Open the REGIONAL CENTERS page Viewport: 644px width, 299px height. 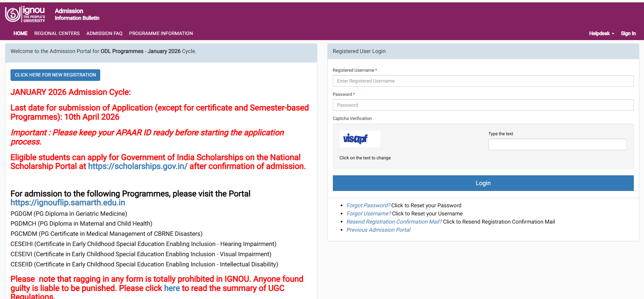click(x=57, y=33)
